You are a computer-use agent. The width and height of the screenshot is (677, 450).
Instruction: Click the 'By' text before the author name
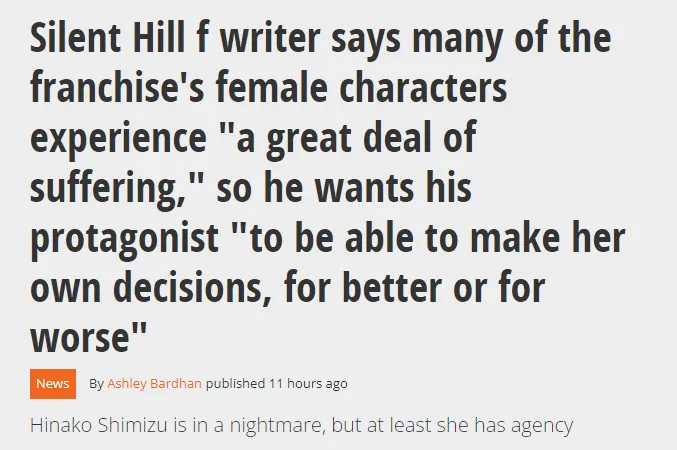96,383
